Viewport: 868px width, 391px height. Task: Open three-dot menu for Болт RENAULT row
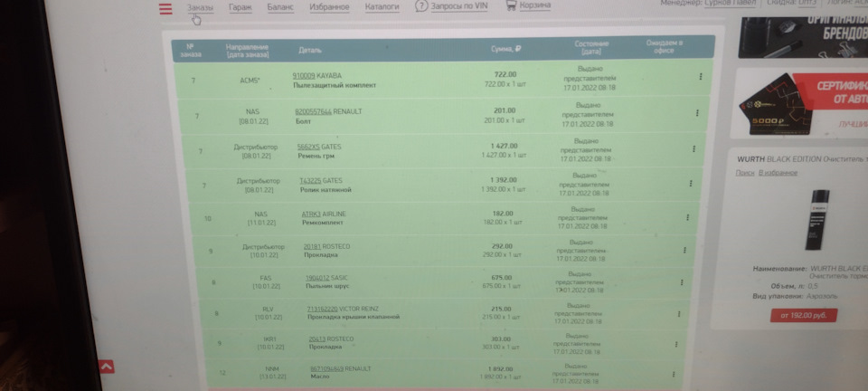click(697, 113)
